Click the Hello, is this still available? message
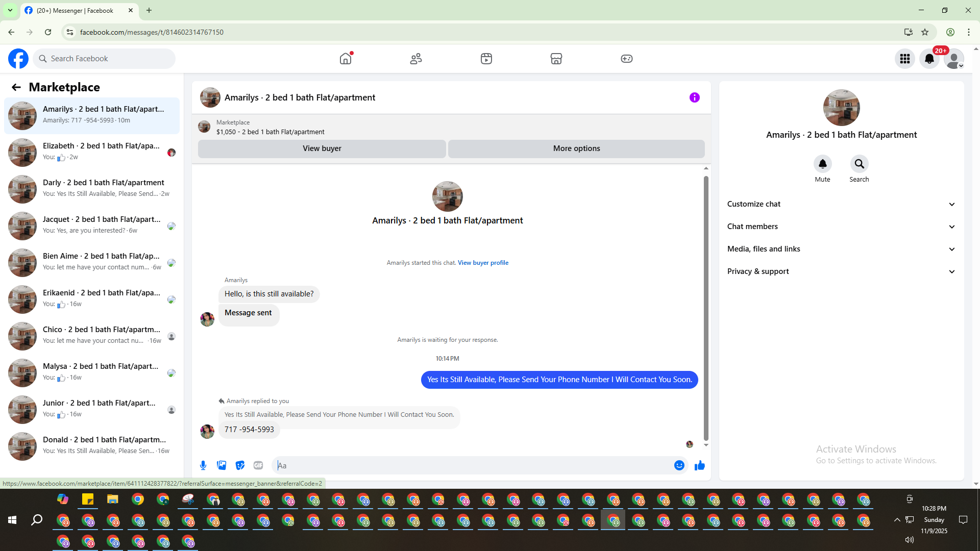 pyautogui.click(x=269, y=294)
